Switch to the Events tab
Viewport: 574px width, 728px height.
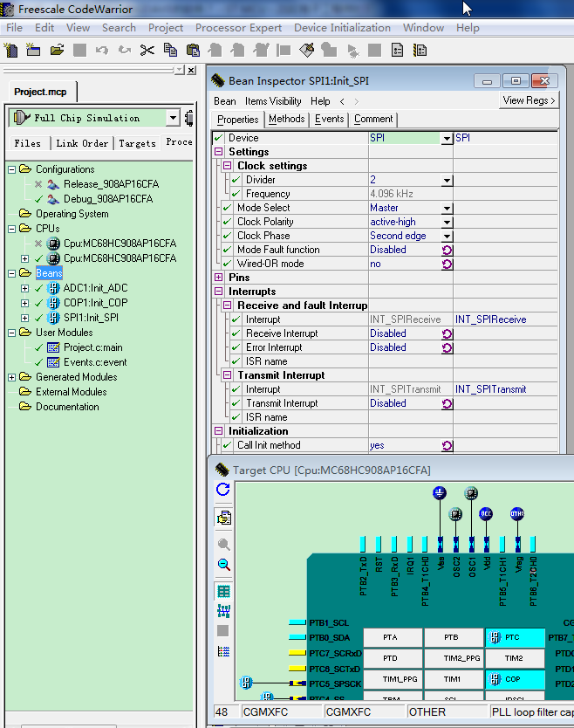coord(330,119)
